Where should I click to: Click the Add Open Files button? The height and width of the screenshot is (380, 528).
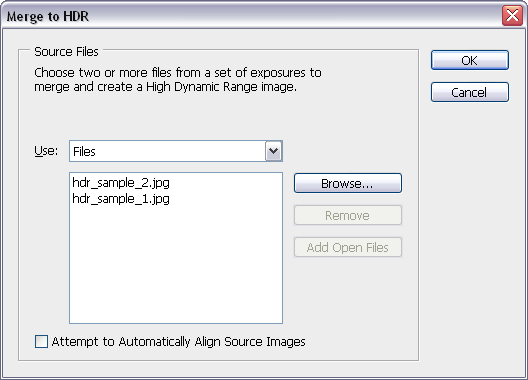(348, 247)
